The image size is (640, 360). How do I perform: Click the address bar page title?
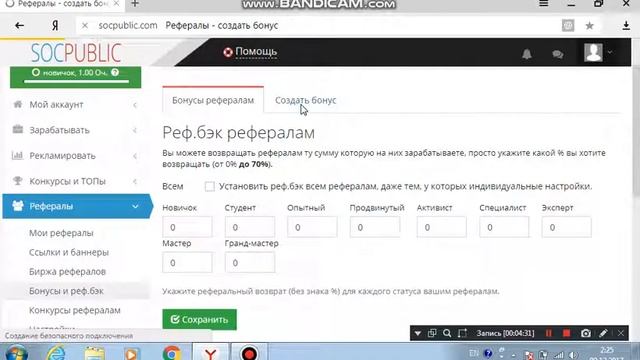[222, 26]
